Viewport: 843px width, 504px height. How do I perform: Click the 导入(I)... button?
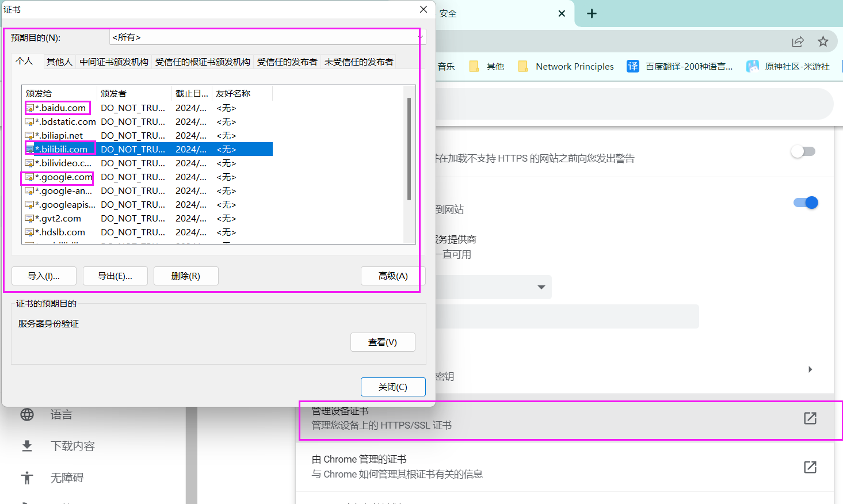[x=44, y=276]
